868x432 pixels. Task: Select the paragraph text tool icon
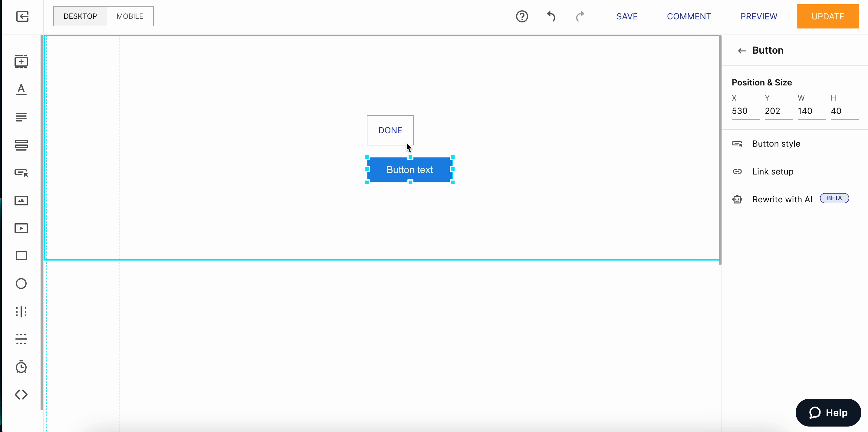click(21, 117)
